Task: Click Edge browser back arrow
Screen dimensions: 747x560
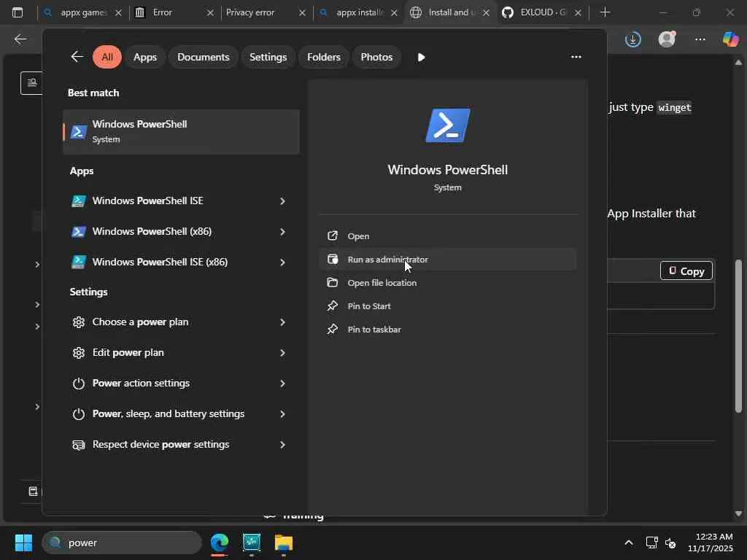Action: pos(20,39)
